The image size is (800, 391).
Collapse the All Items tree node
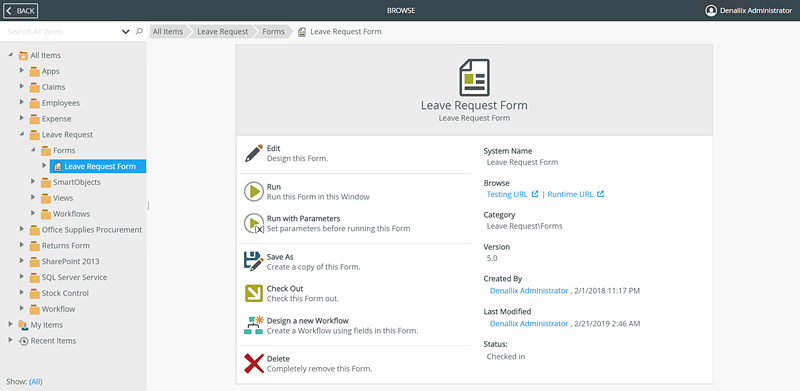(x=11, y=55)
